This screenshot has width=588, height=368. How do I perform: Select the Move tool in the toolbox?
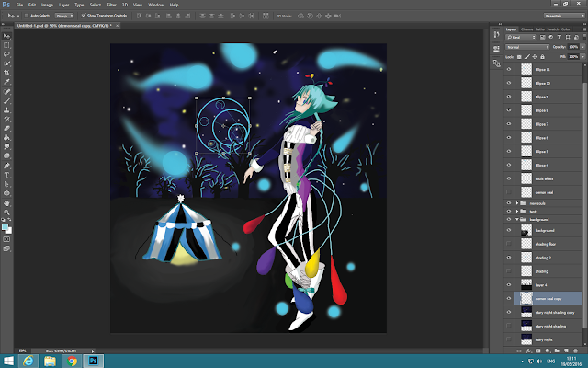point(6,36)
